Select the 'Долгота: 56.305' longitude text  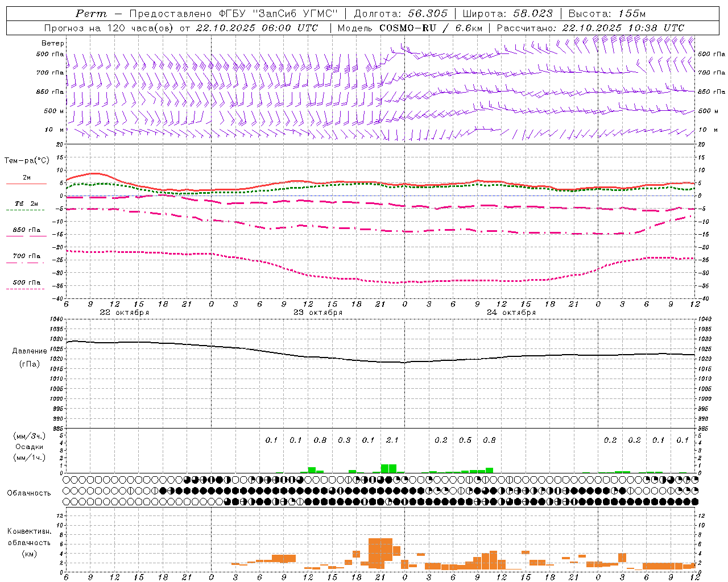coord(401,14)
